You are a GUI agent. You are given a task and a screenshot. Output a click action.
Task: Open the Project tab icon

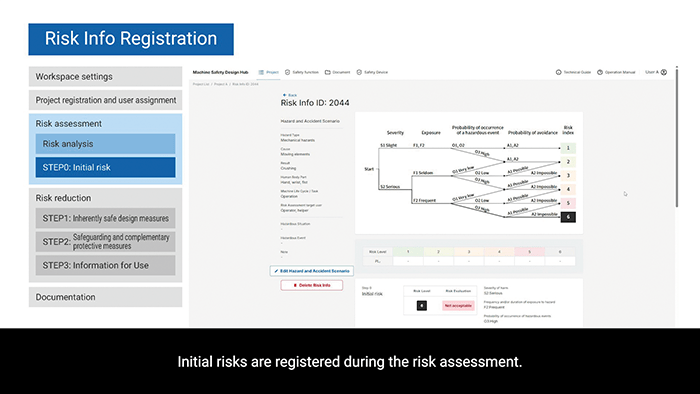coord(261,72)
